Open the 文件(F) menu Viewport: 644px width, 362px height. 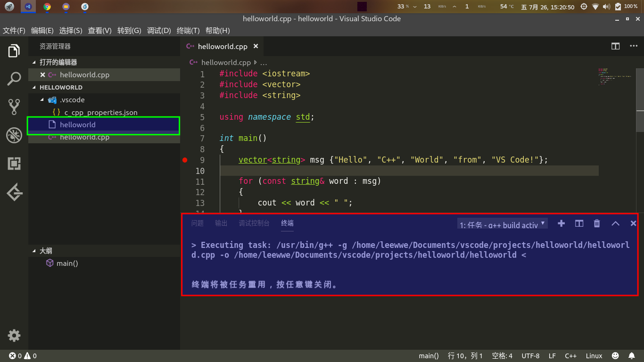coord(14,31)
